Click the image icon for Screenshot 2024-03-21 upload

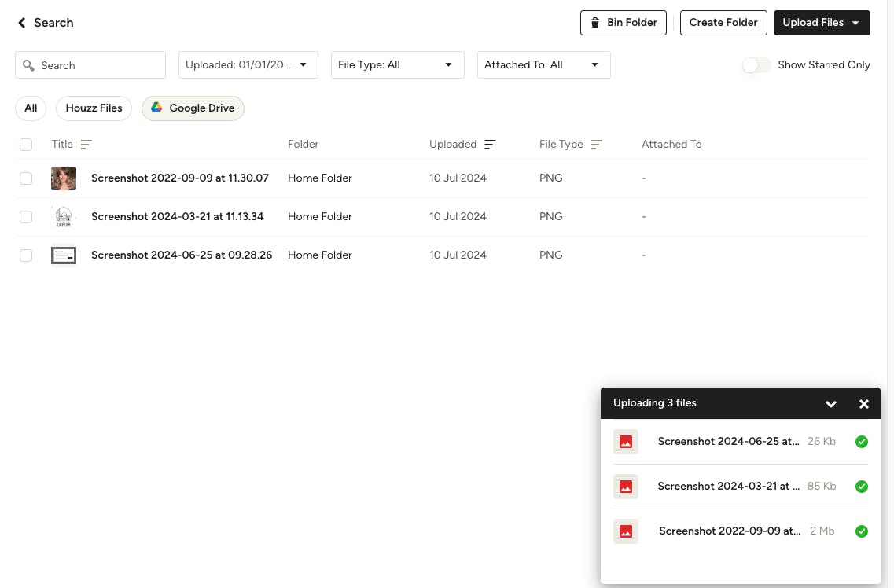pyautogui.click(x=626, y=487)
